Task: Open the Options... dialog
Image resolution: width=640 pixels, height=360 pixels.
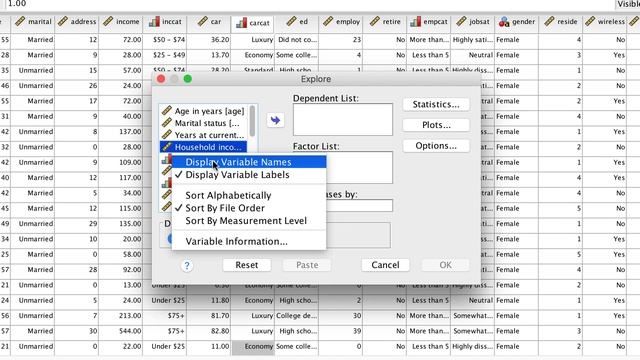Action: [x=436, y=146]
